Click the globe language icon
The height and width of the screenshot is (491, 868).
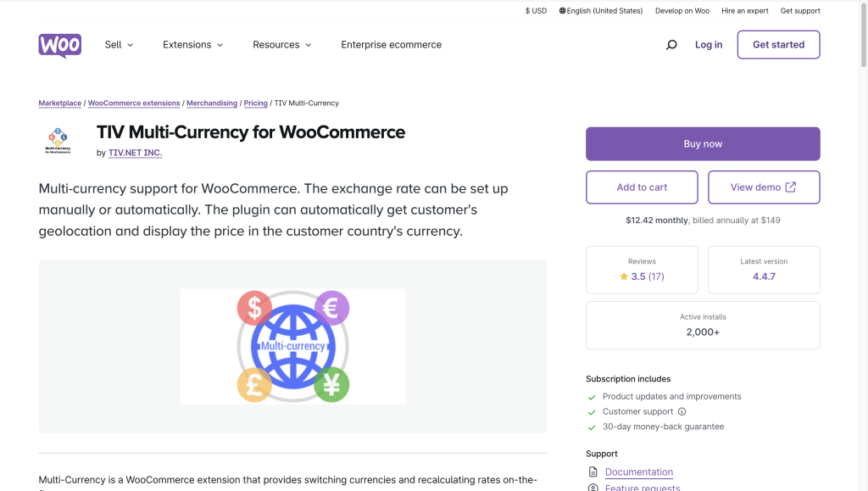(563, 11)
